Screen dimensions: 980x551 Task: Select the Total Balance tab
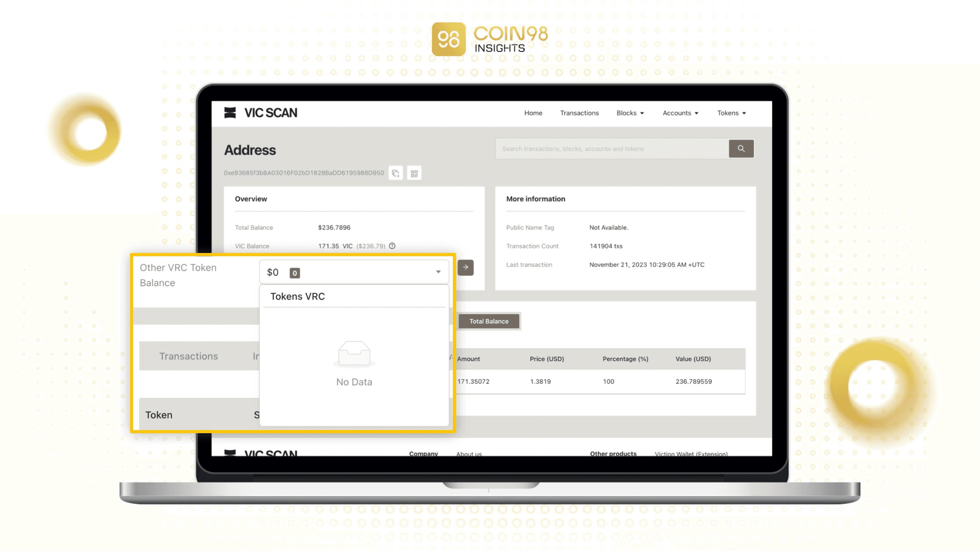point(489,321)
